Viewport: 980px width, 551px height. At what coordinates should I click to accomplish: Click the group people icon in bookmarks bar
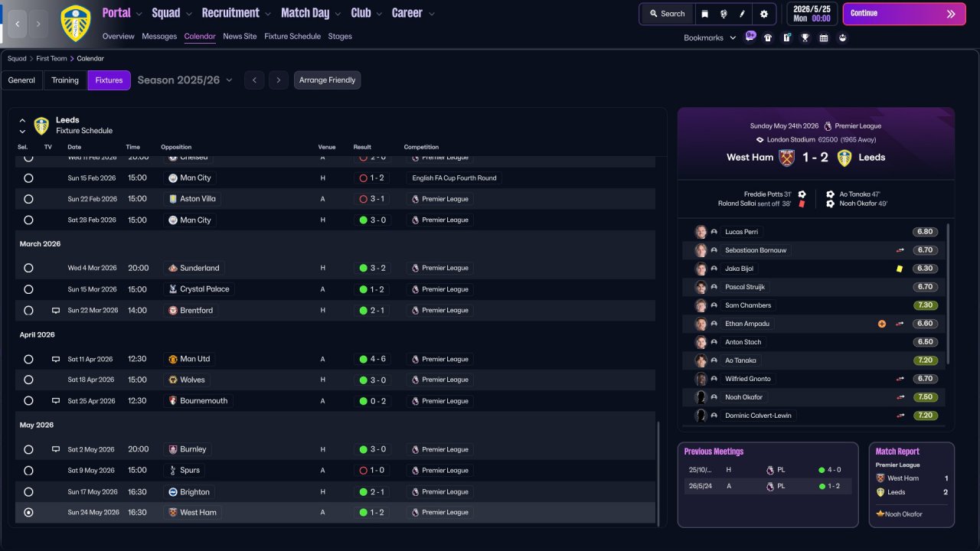[x=842, y=37]
